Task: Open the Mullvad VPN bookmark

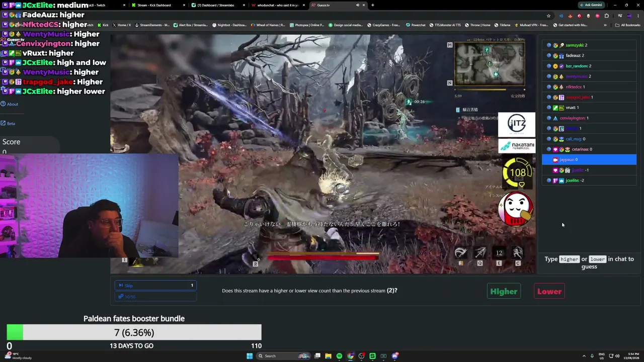Action: pyautogui.click(x=532, y=25)
